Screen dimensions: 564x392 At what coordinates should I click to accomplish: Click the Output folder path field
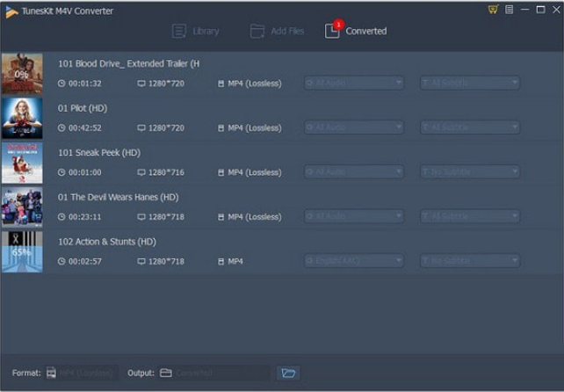pos(213,373)
